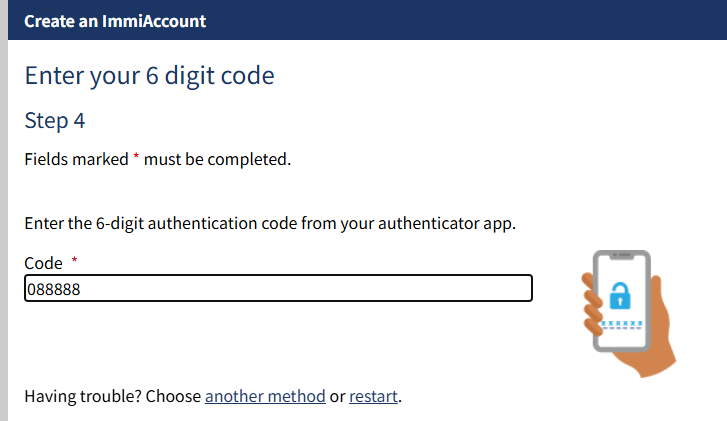Click the Code input field
This screenshot has width=727, height=421.
[x=278, y=288]
